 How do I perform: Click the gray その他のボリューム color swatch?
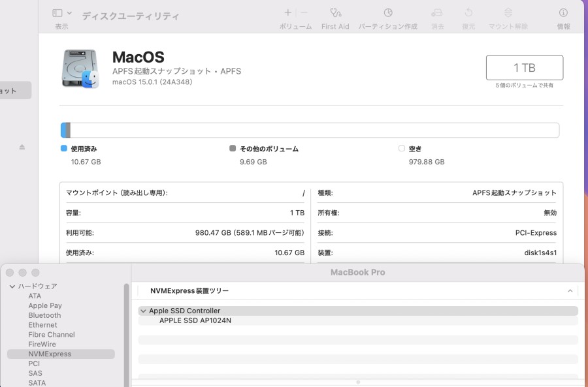tap(233, 148)
